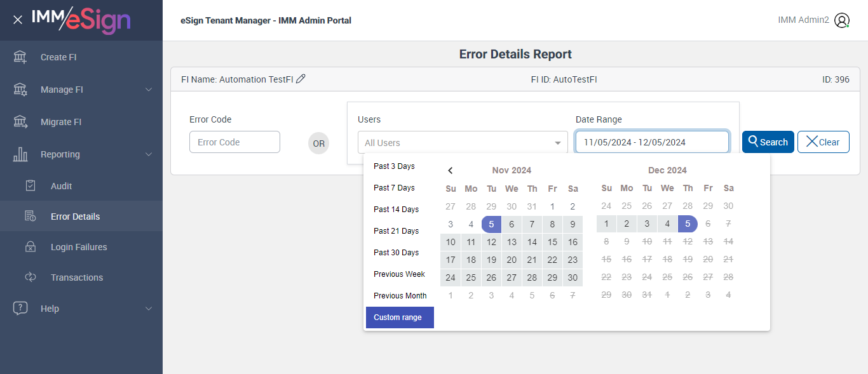The width and height of the screenshot is (868, 374).
Task: Choose the Past 7 Days preset
Action: [x=394, y=188]
